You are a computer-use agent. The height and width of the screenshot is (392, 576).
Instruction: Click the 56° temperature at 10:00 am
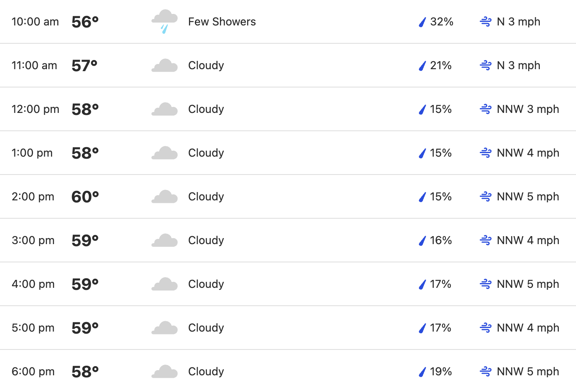tap(85, 22)
